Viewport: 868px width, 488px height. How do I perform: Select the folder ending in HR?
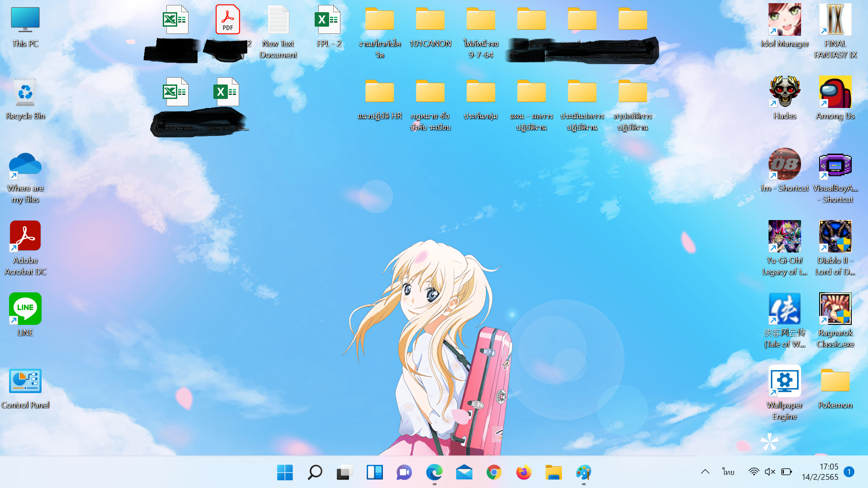pyautogui.click(x=379, y=99)
